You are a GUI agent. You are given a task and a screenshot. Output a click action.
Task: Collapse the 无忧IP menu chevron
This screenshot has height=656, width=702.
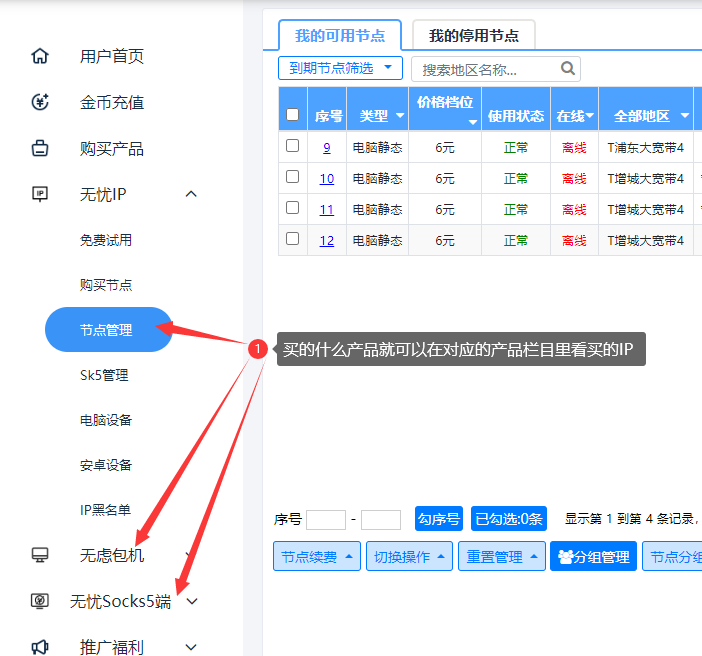191,194
